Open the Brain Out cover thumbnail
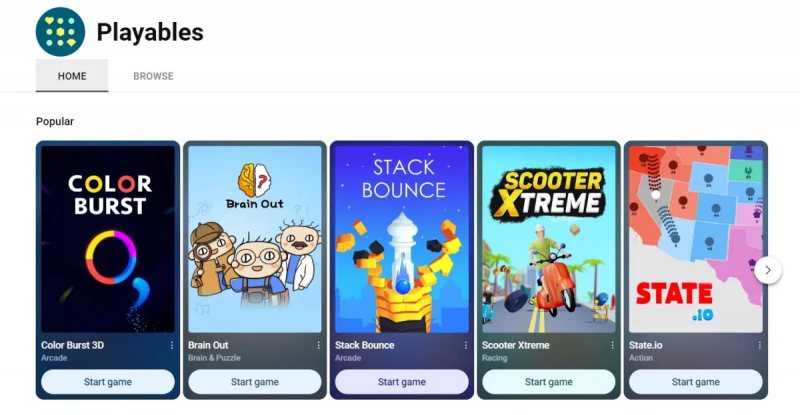 [x=255, y=239]
